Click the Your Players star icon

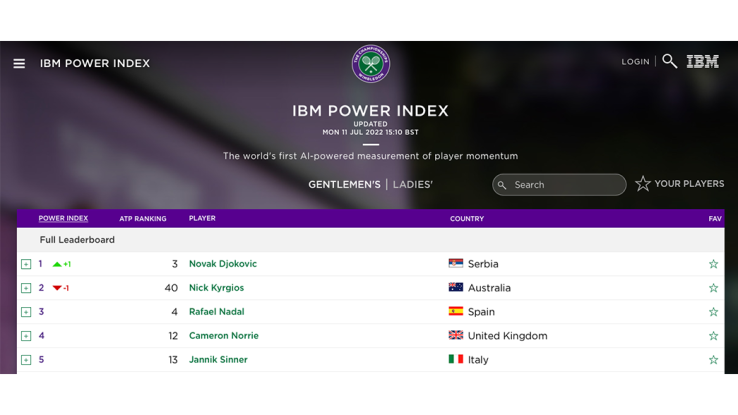(x=642, y=184)
